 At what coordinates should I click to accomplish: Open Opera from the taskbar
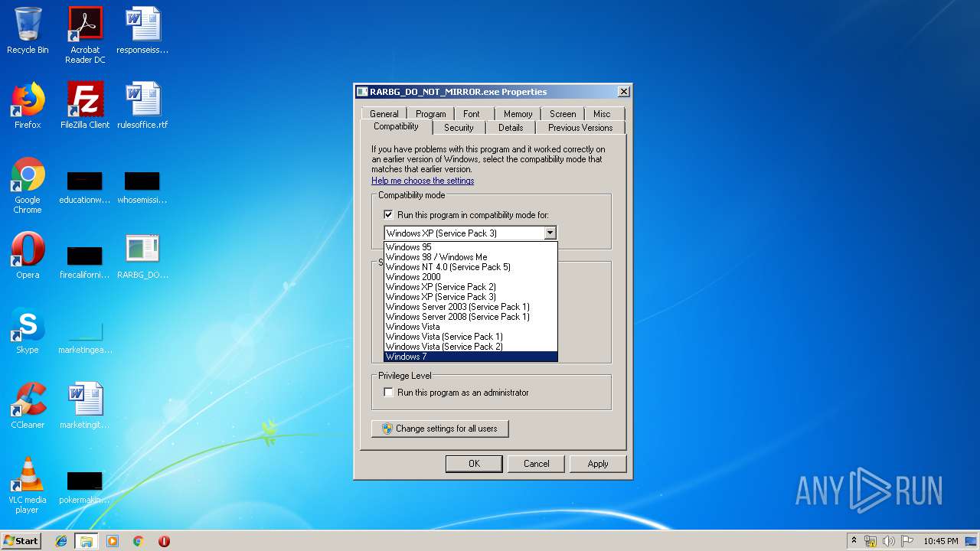point(164,541)
